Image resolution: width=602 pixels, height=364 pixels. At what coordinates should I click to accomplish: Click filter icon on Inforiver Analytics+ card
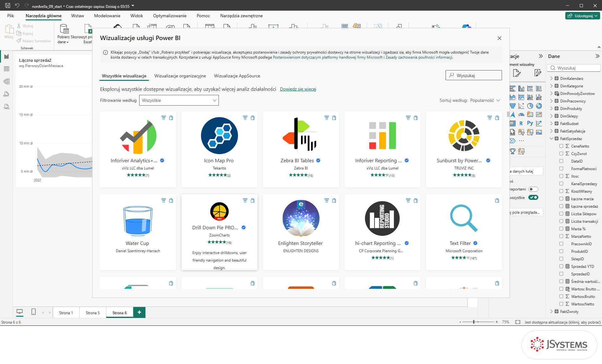click(x=164, y=118)
